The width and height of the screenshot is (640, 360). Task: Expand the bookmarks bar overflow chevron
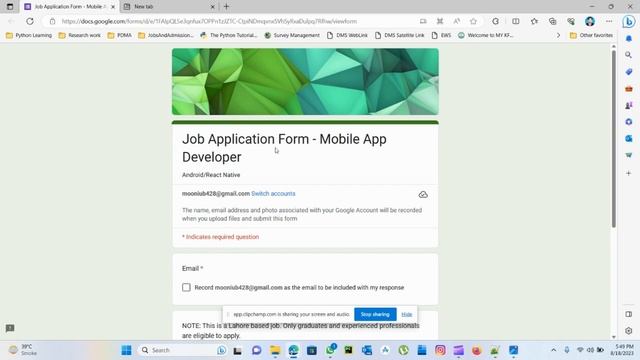tap(558, 36)
